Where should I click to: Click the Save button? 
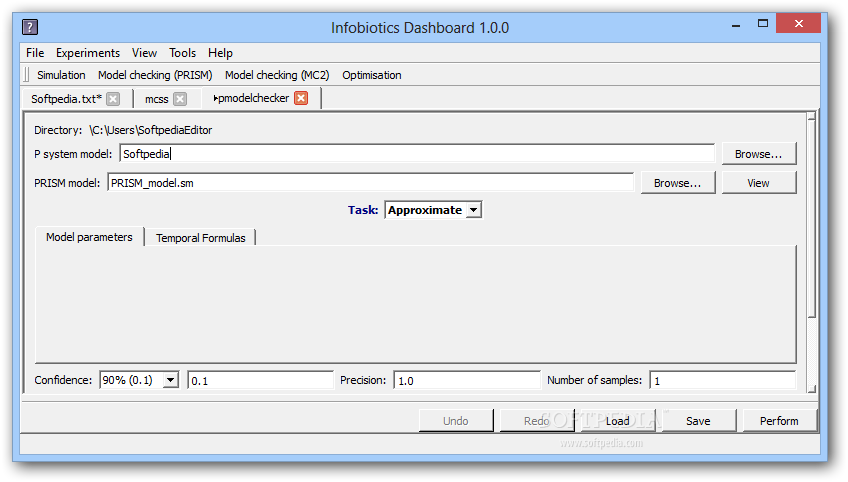pyautogui.click(x=698, y=420)
